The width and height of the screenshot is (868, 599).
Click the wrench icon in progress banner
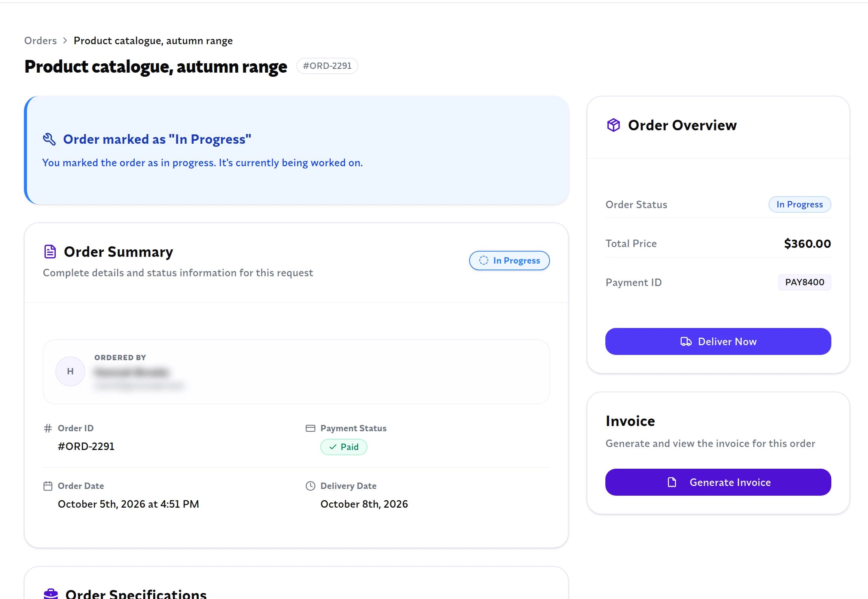(x=49, y=139)
